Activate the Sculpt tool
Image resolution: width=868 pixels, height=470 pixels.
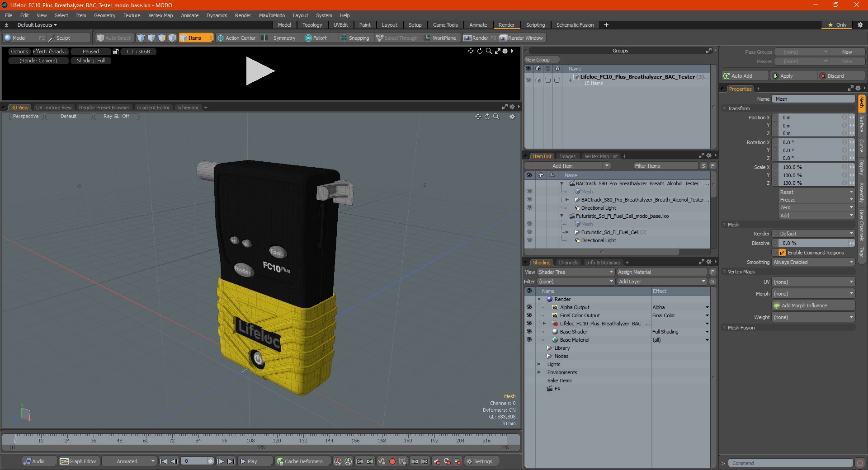(x=68, y=38)
